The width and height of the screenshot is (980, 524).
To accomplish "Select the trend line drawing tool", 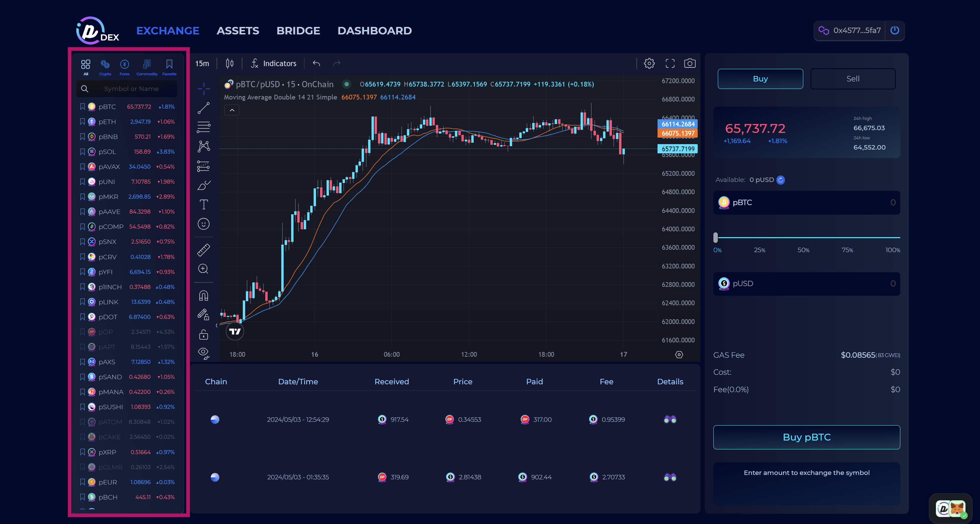I will tap(204, 108).
